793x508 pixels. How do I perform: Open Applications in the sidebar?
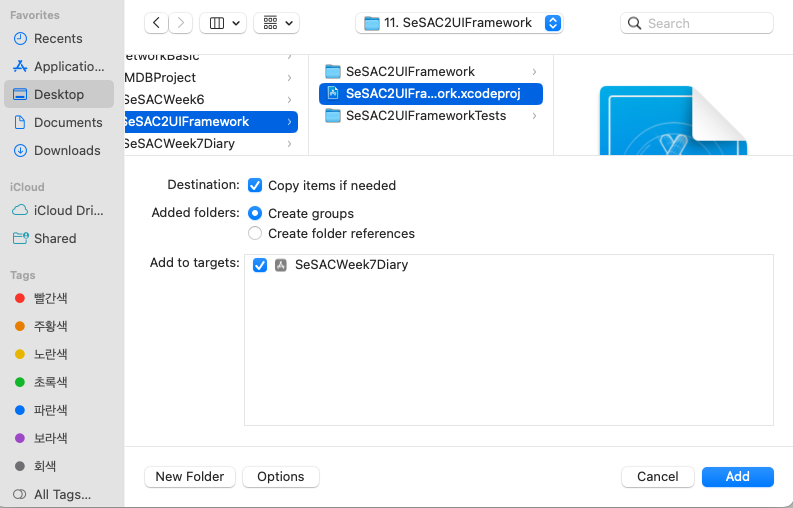coord(58,66)
